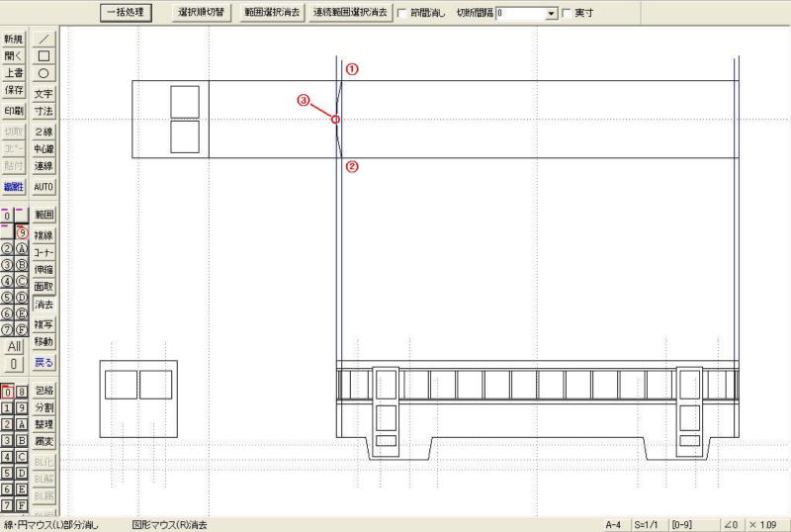Select the 移動 move tool
791x532 pixels.
(44, 342)
